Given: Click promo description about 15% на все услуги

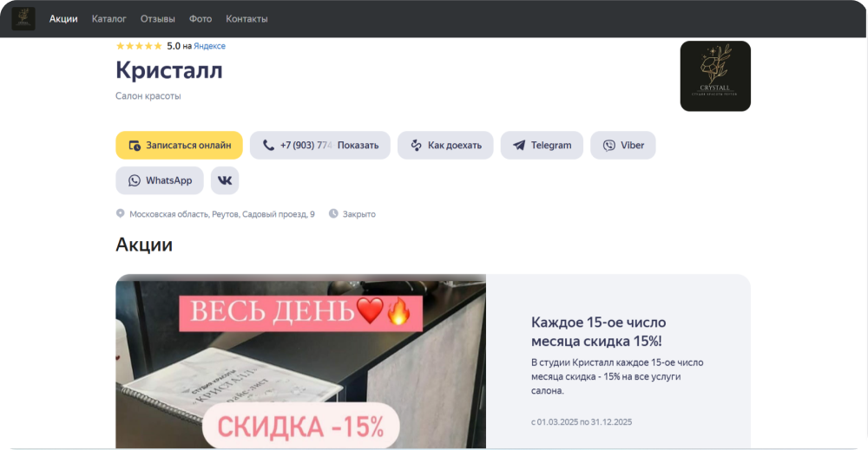Looking at the screenshot, I should click(617, 376).
